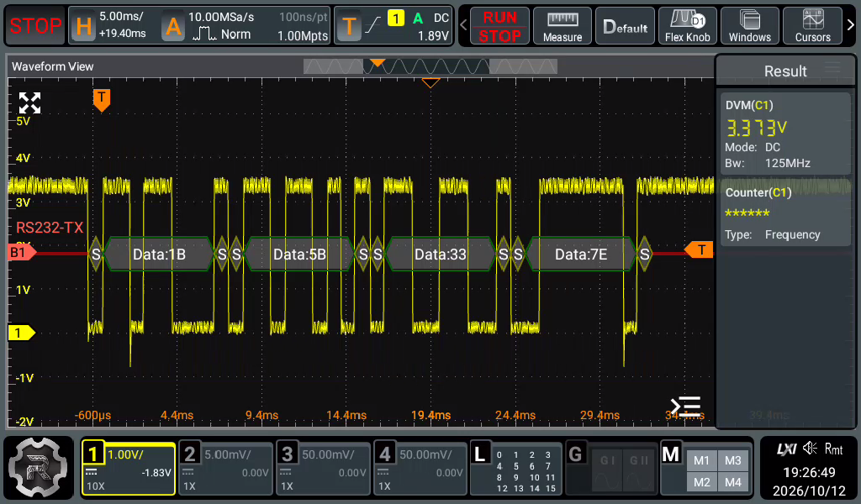Click the orange trigger position T marker
Viewport: 861px width, 504px height.
[x=102, y=100]
